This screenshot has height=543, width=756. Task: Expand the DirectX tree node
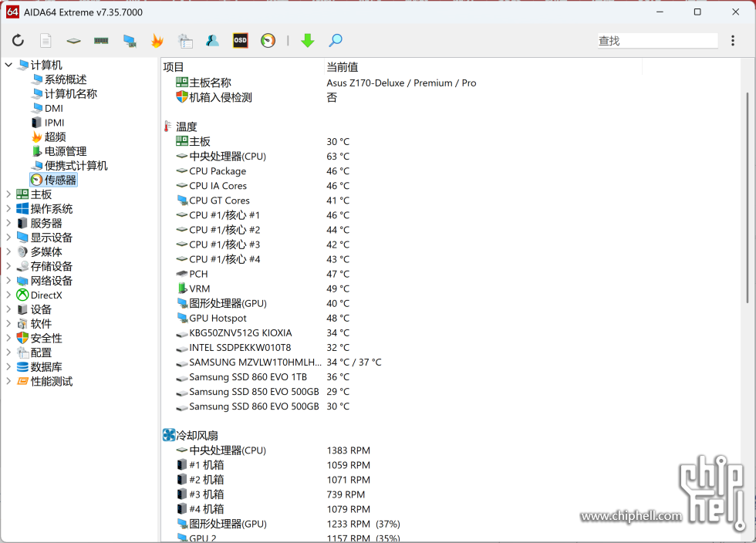tap(8, 295)
